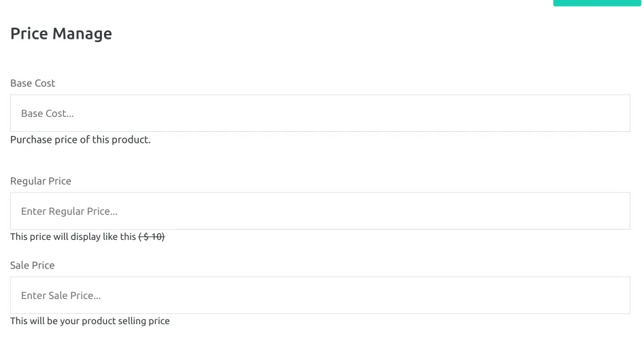Click the 'This price will display like this' text
The image size is (644, 350).
(x=73, y=237)
